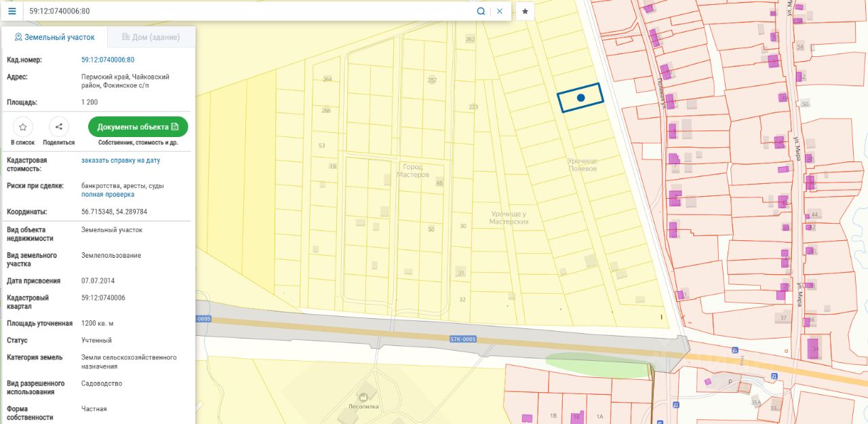868x424 pixels.
Task: Click the search magnifier icon
Action: click(481, 12)
